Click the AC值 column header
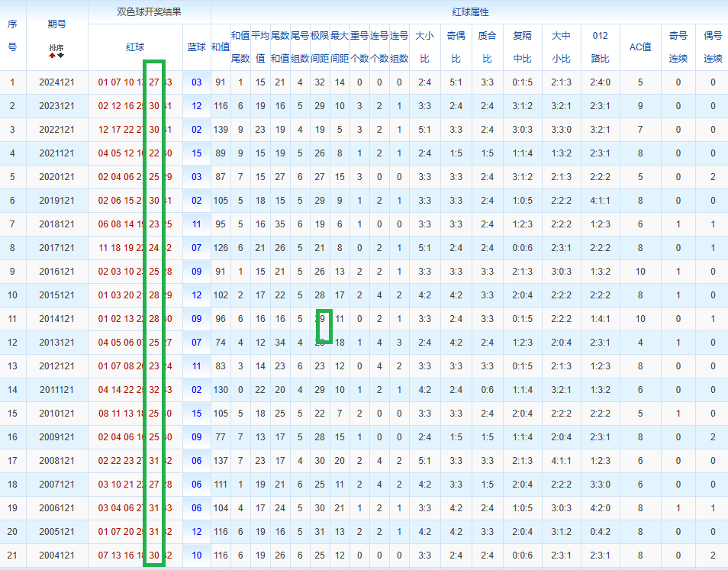This screenshot has height=570, width=728. pyautogui.click(x=639, y=47)
